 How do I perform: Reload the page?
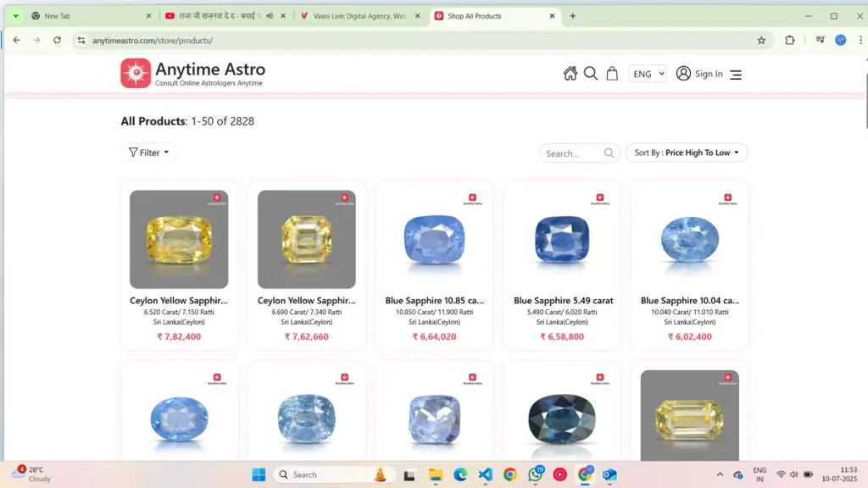57,40
